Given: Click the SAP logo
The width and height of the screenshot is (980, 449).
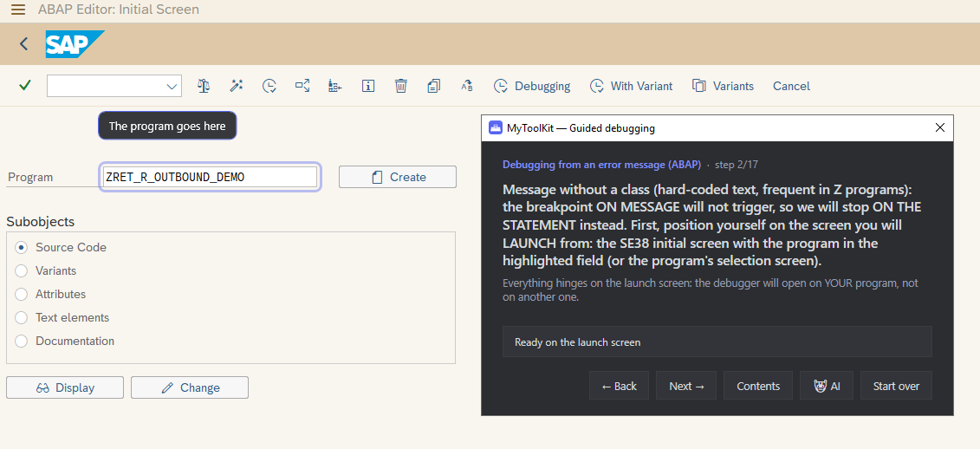Looking at the screenshot, I should point(75,44).
